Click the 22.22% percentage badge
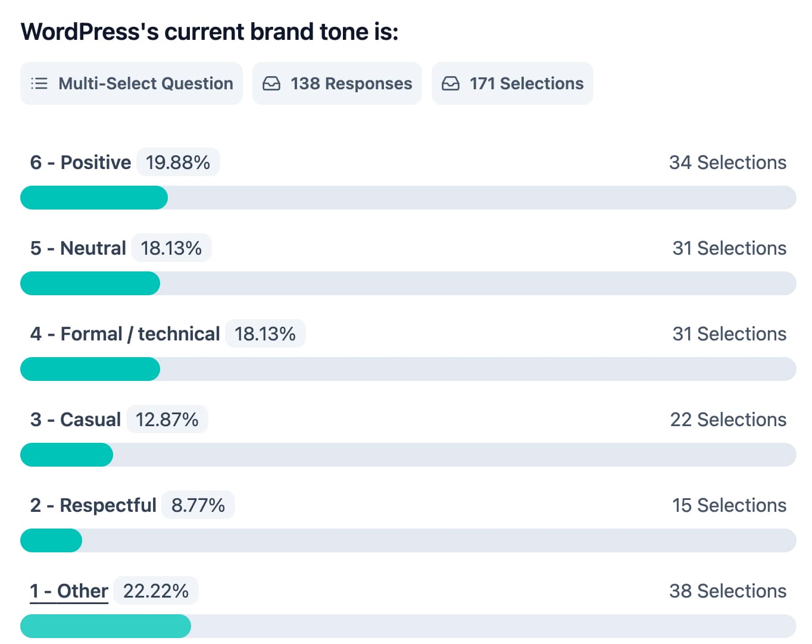This screenshot has height=644, width=812. tap(156, 591)
